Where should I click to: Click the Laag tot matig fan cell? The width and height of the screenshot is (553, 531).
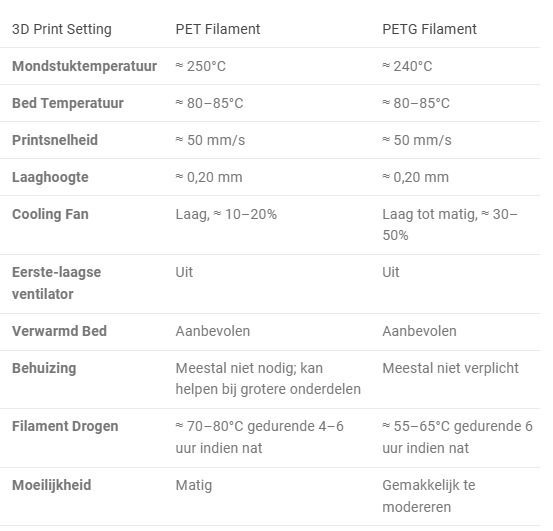[450, 225]
